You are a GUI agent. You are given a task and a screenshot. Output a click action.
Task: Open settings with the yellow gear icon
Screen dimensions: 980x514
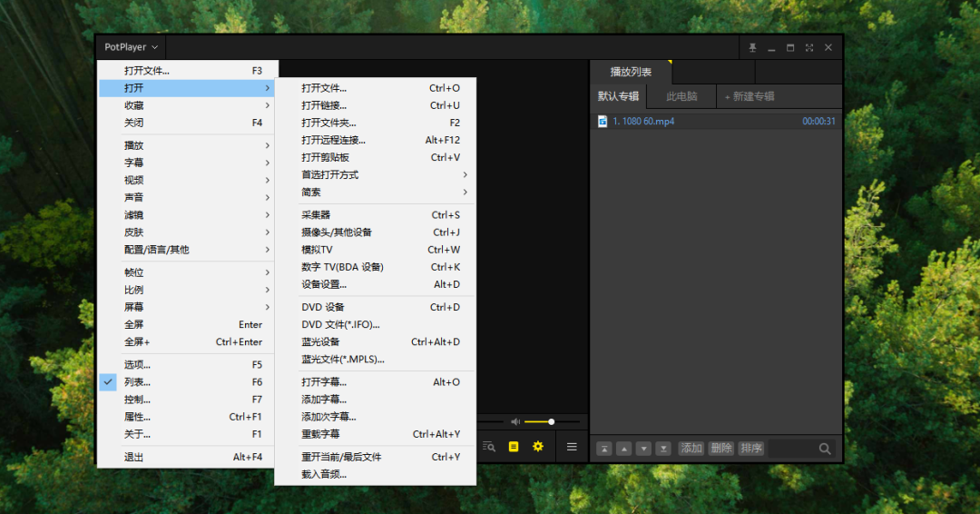click(538, 447)
